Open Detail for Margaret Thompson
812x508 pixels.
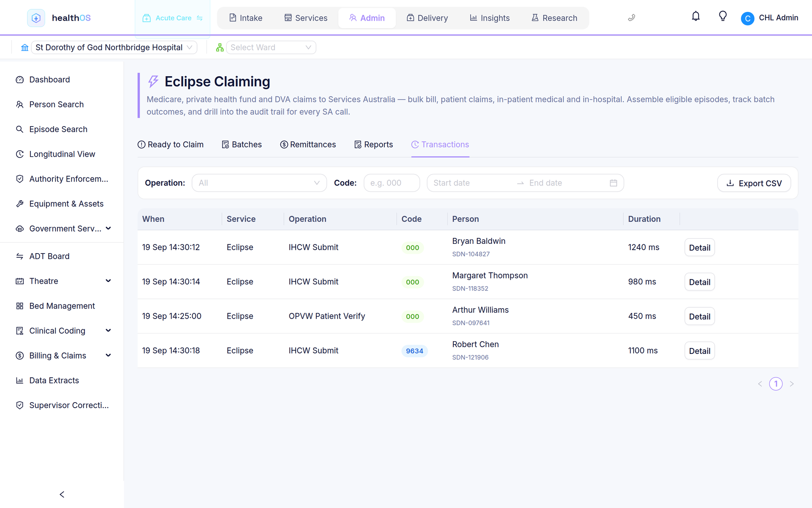[x=700, y=282]
